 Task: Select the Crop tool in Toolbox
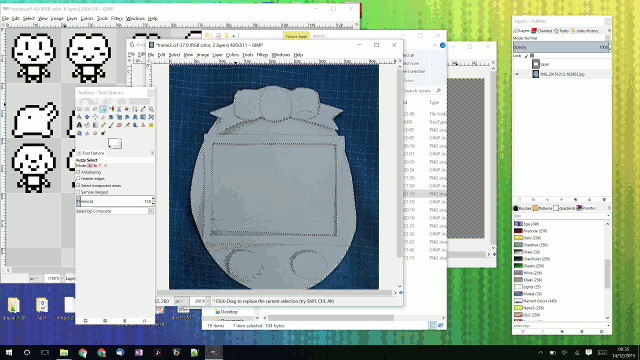tap(103, 117)
